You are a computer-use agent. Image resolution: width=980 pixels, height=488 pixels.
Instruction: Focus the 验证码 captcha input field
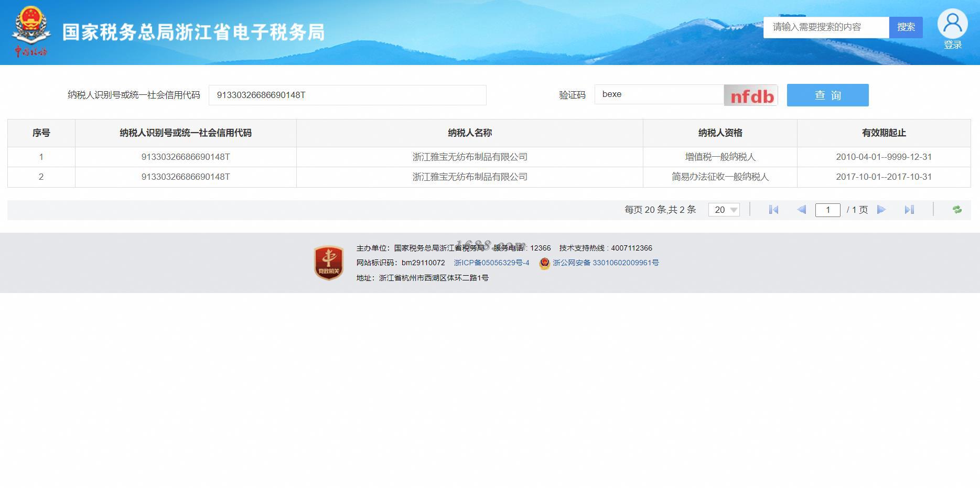[x=659, y=94]
